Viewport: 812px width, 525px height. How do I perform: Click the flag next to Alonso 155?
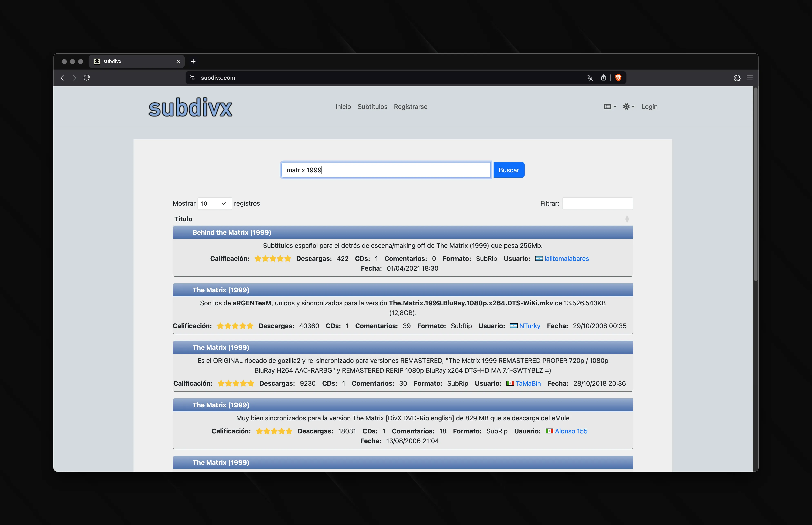pyautogui.click(x=549, y=431)
